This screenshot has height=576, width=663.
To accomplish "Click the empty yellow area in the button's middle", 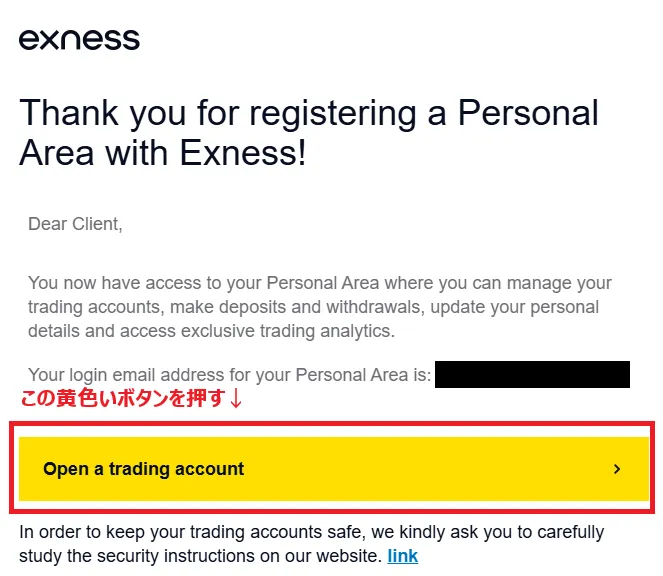I will [x=423, y=469].
